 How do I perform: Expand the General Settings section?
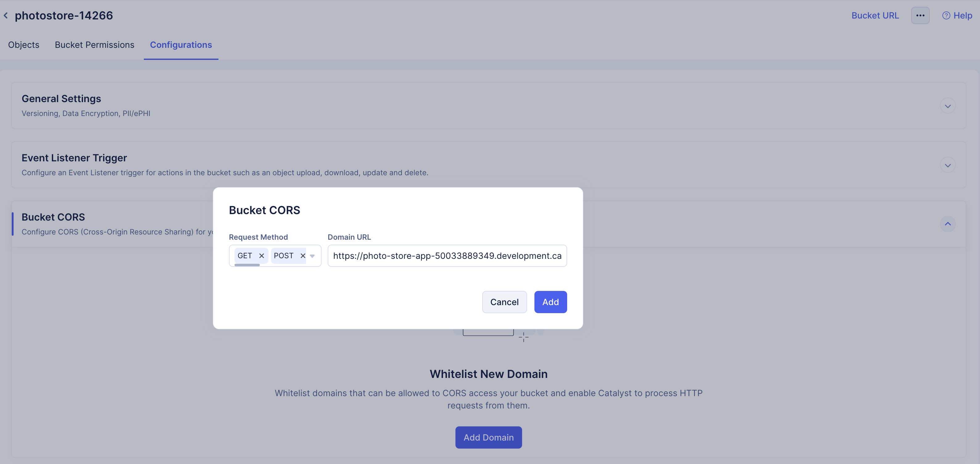coord(947,106)
